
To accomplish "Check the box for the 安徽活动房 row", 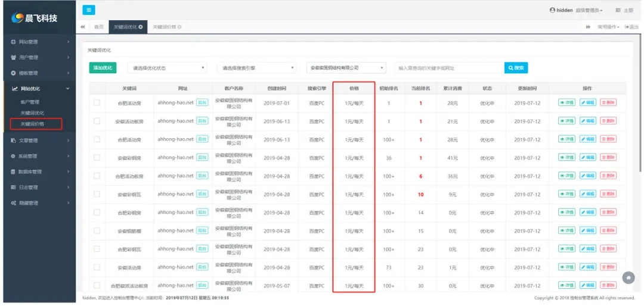I will (97, 267).
